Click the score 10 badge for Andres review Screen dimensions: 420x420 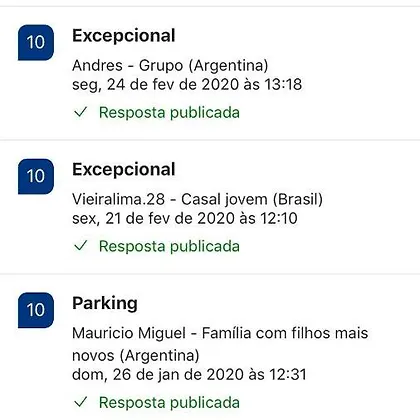point(36,42)
